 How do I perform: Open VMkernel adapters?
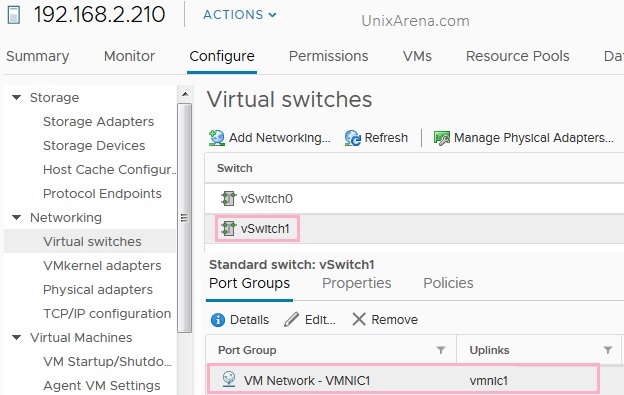pos(102,266)
